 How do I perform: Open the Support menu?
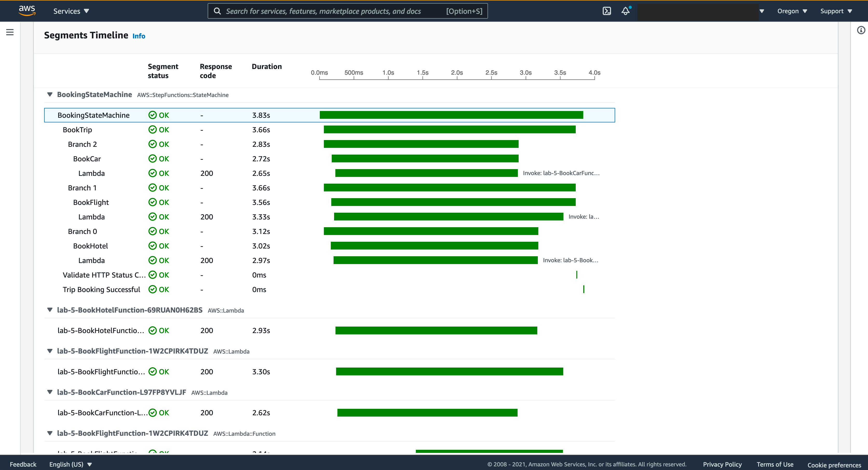836,11
